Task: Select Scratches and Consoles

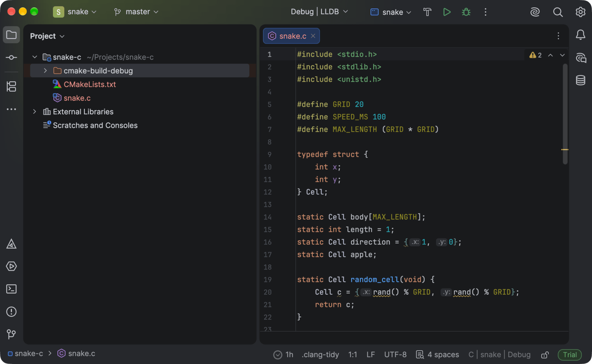Action: pos(95,125)
